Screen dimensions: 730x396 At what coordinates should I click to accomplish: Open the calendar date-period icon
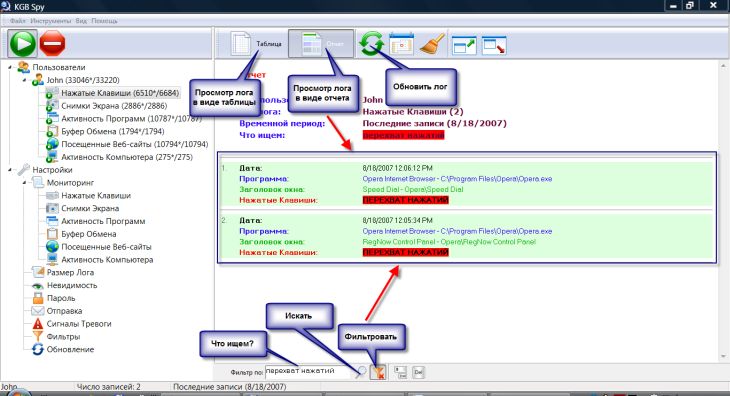tap(401, 44)
